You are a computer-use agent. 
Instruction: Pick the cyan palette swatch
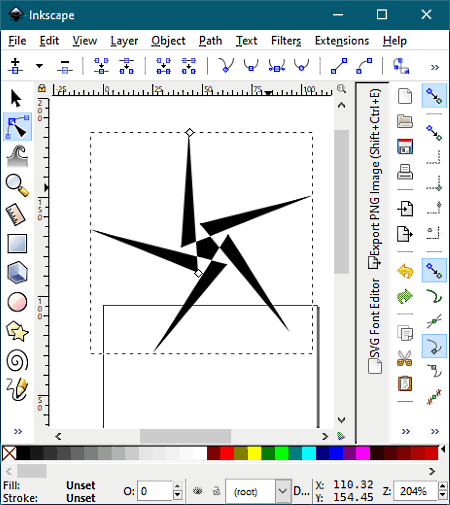point(309,453)
